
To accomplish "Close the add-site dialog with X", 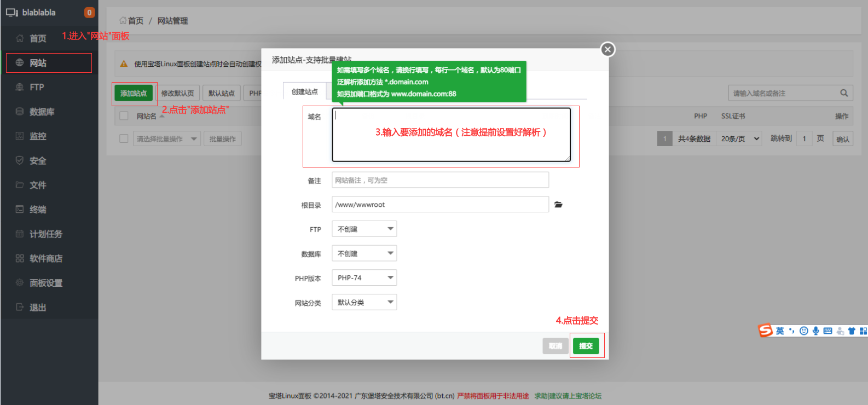I will pos(607,49).
